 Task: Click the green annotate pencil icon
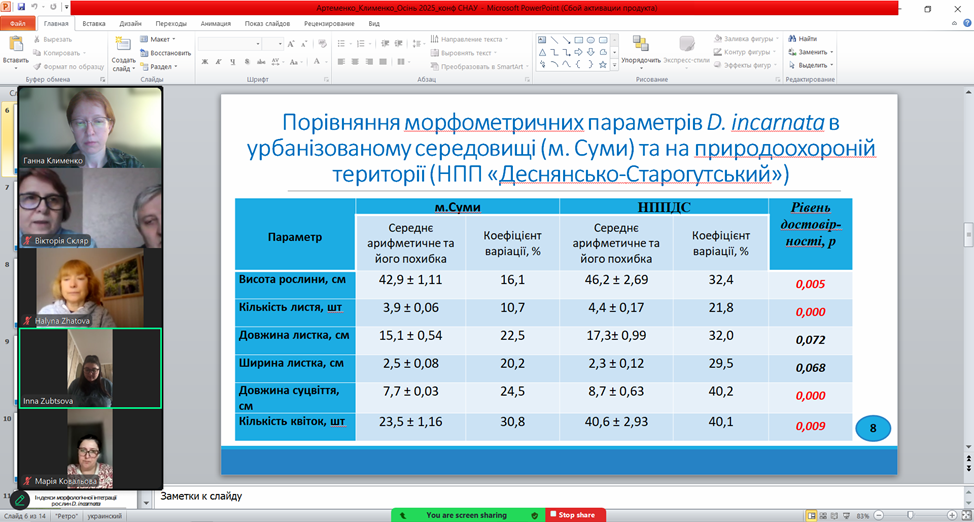pos(19,500)
